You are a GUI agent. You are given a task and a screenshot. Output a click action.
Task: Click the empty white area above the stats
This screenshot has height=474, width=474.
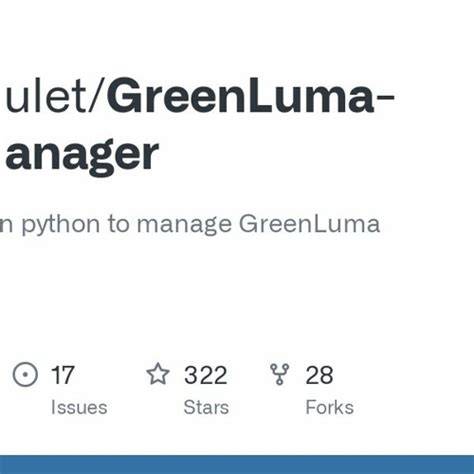pos(237,293)
